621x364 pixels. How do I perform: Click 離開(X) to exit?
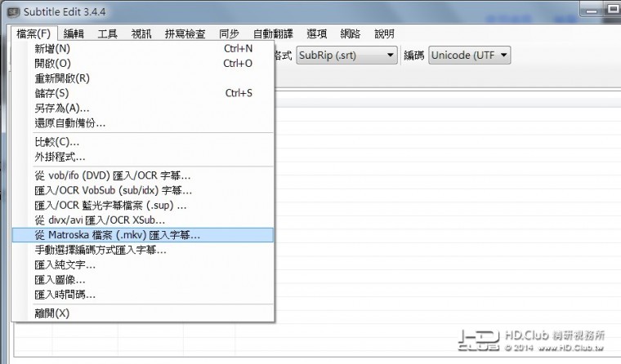tap(143, 313)
